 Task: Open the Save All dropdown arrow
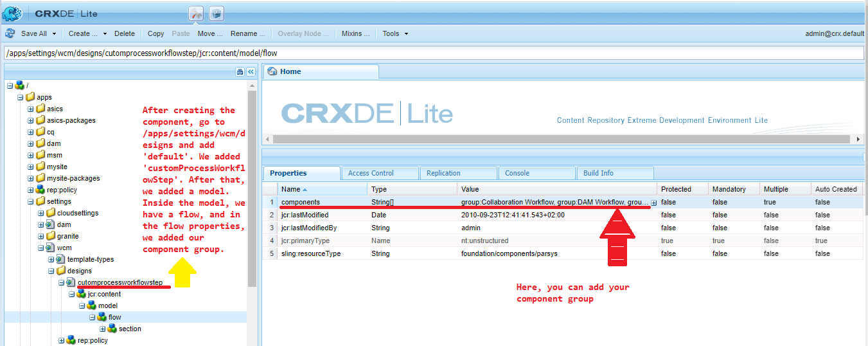[x=55, y=33]
